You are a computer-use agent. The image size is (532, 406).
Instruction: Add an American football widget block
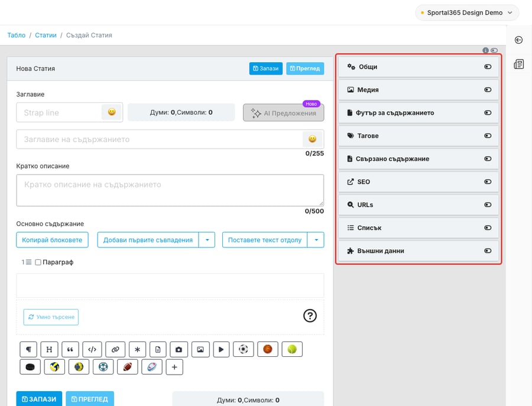(128, 367)
